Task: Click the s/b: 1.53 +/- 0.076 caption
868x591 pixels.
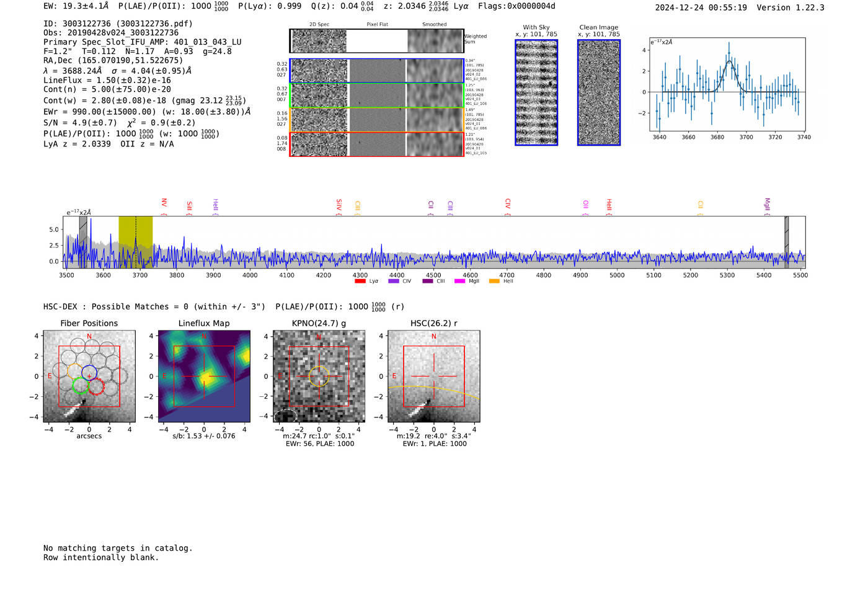Action: coord(204,436)
